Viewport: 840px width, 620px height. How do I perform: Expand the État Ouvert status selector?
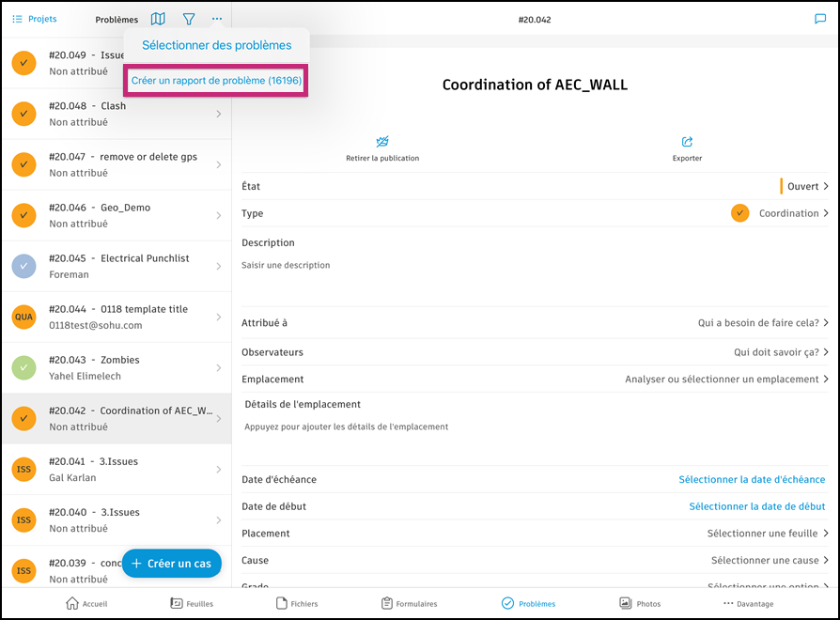(804, 186)
